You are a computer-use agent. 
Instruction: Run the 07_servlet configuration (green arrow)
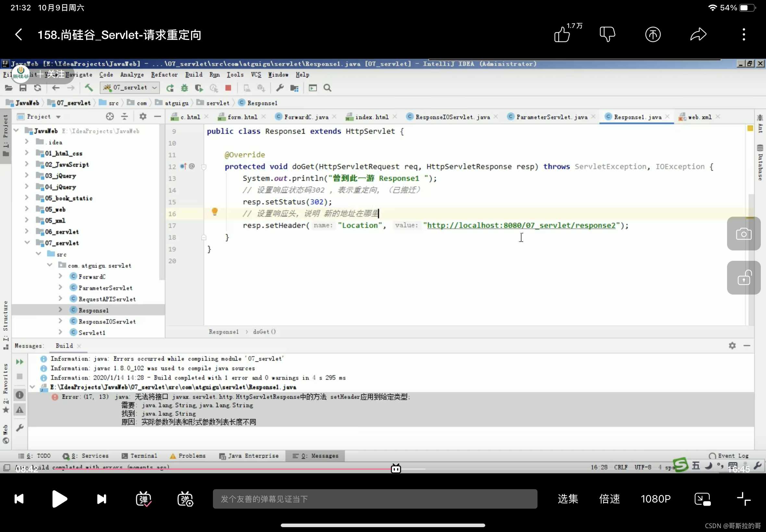[170, 88]
